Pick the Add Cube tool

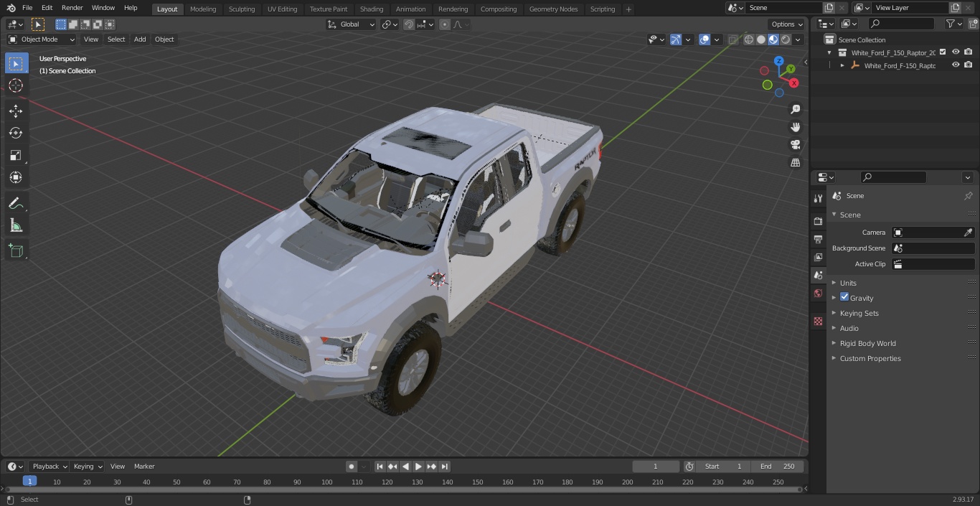click(16, 251)
